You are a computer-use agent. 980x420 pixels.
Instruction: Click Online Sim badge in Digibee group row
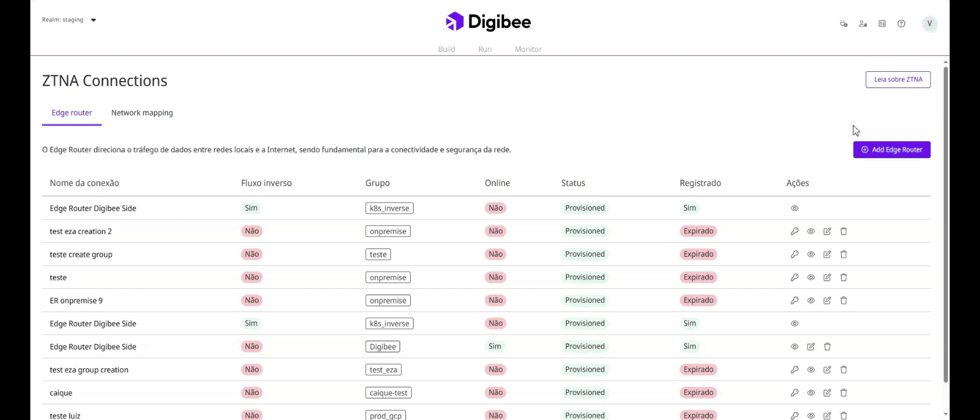[495, 346]
